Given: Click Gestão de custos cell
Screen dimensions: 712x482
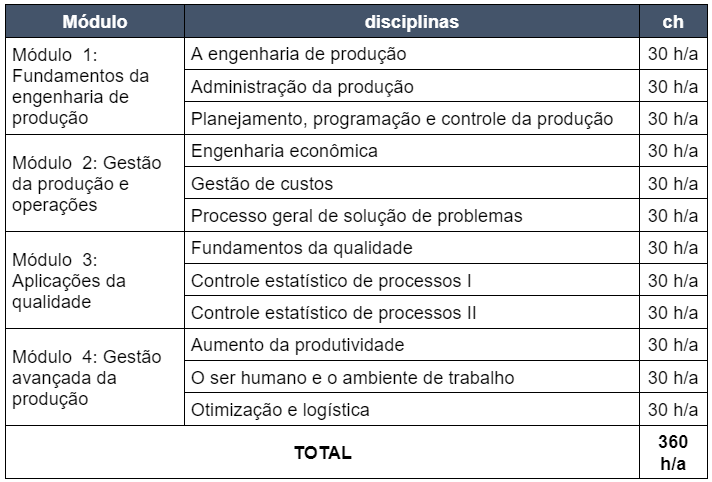Looking at the screenshot, I should coord(412,183).
